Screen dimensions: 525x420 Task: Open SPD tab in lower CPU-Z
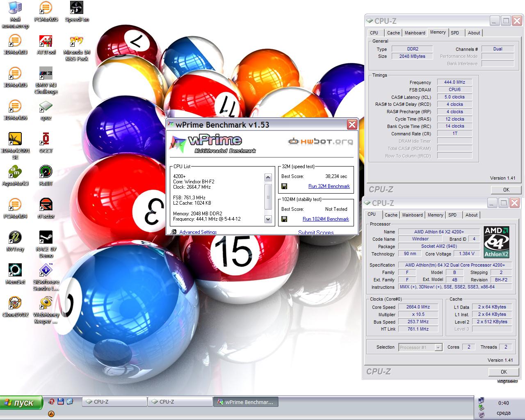pyautogui.click(x=452, y=215)
